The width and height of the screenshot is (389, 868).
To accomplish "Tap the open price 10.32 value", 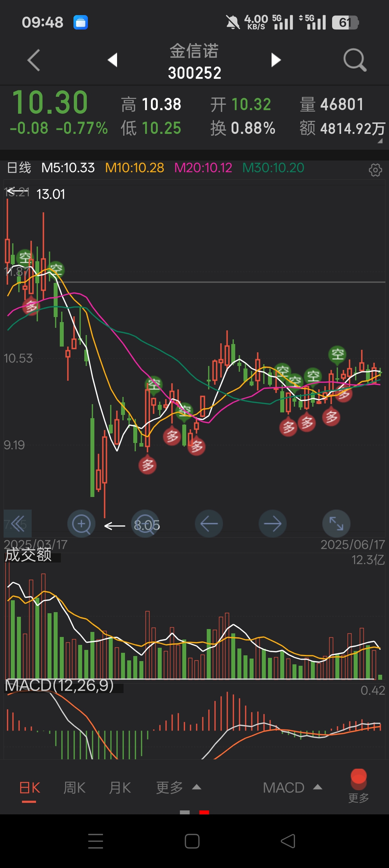I will [251, 105].
